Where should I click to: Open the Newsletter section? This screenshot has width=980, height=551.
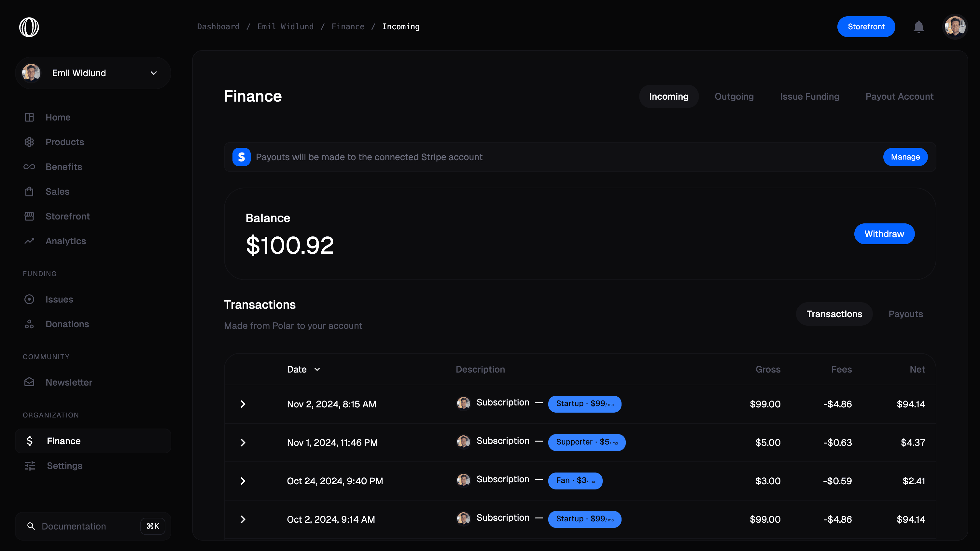point(69,382)
